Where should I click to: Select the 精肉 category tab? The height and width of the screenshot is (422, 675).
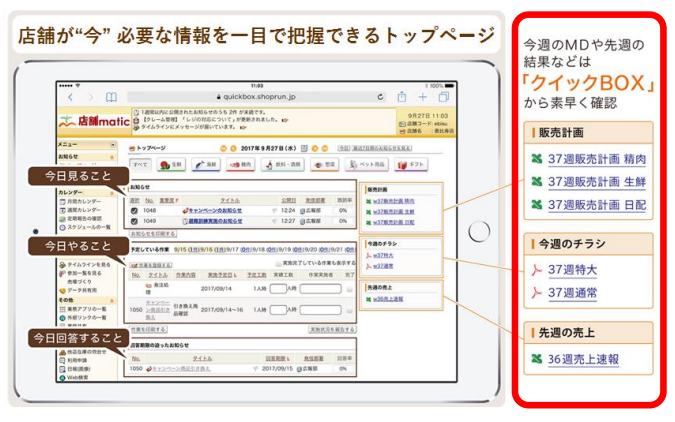tap(240, 164)
